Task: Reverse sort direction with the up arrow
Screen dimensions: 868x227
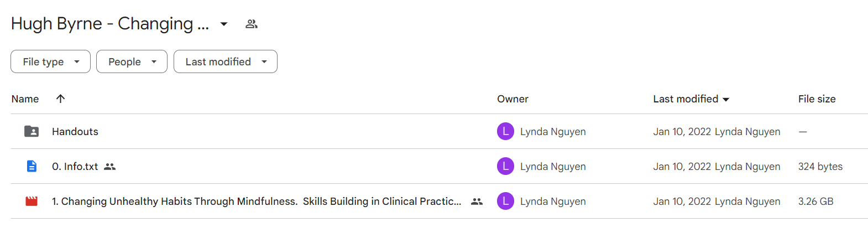Action: click(61, 99)
